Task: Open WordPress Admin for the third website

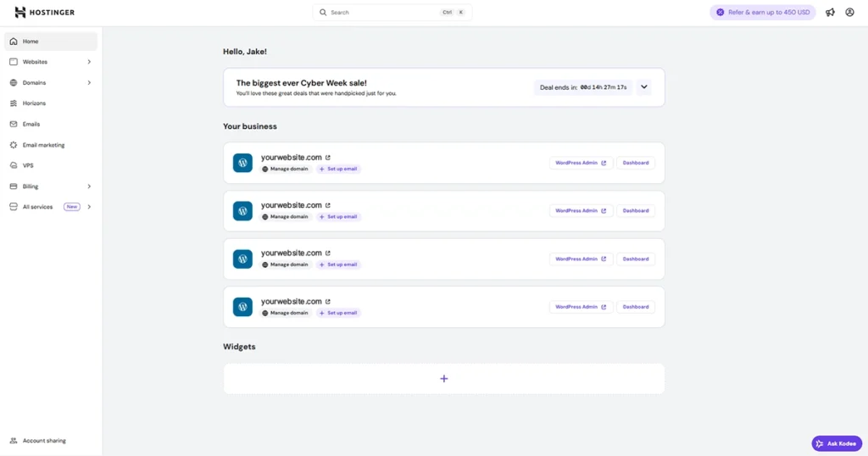Action: tap(581, 259)
